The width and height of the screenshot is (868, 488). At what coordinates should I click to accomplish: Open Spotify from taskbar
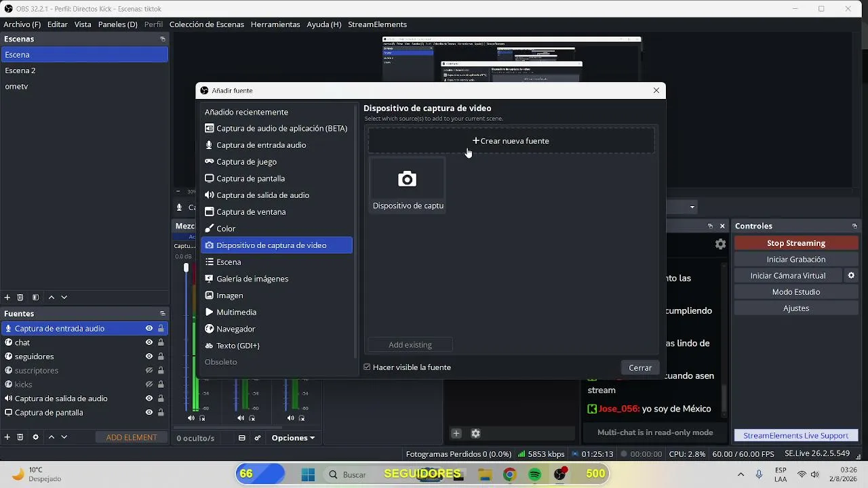click(x=534, y=474)
